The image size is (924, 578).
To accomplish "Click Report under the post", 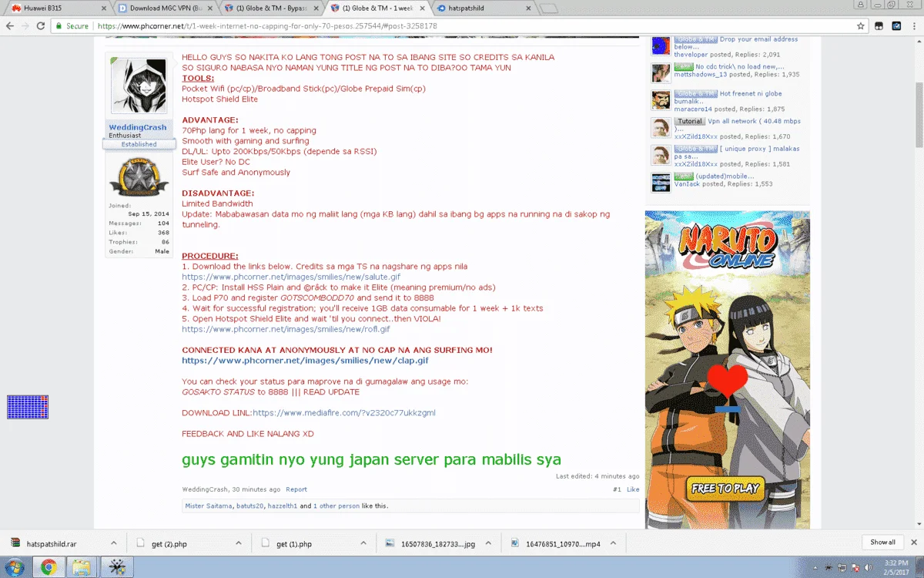I will click(296, 489).
